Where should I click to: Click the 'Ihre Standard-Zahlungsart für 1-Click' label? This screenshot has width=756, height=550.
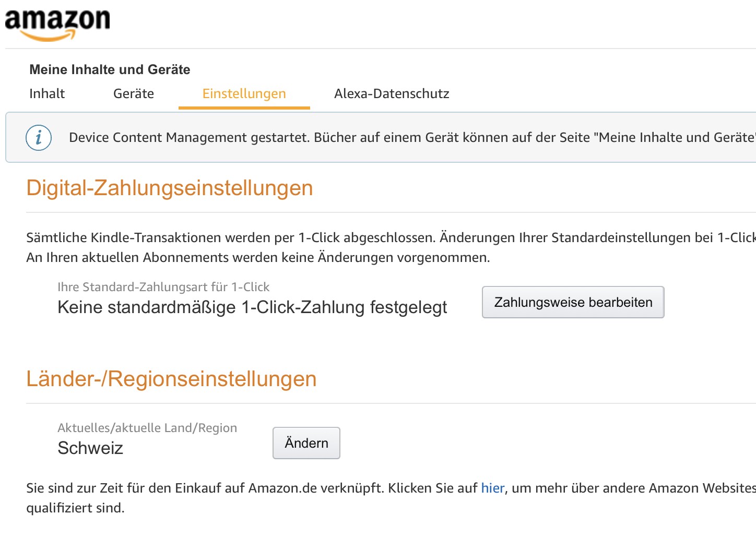point(163,287)
